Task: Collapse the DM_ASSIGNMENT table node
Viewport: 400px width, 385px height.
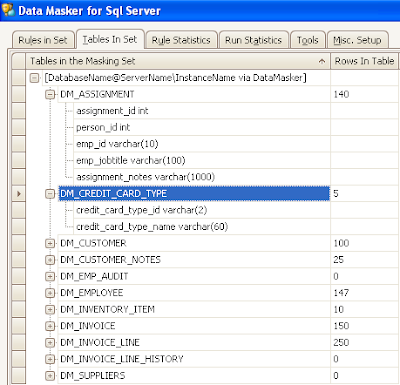Action: point(50,94)
